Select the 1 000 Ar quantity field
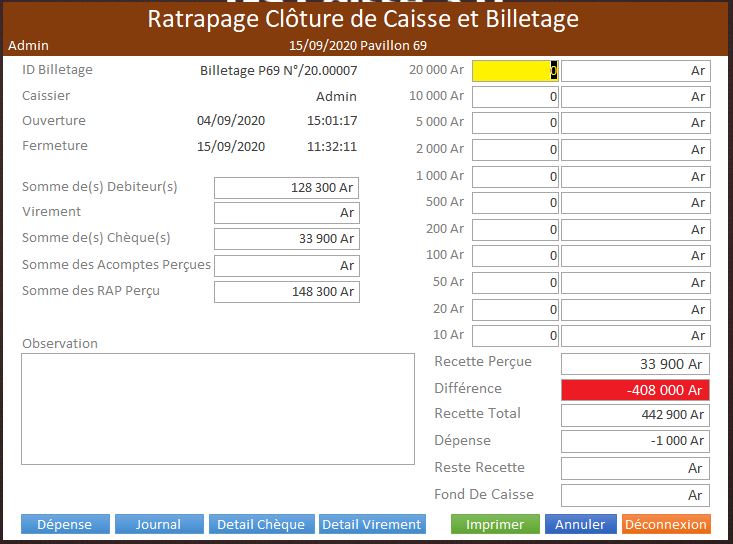Image resolution: width=733 pixels, height=544 pixels. point(514,176)
